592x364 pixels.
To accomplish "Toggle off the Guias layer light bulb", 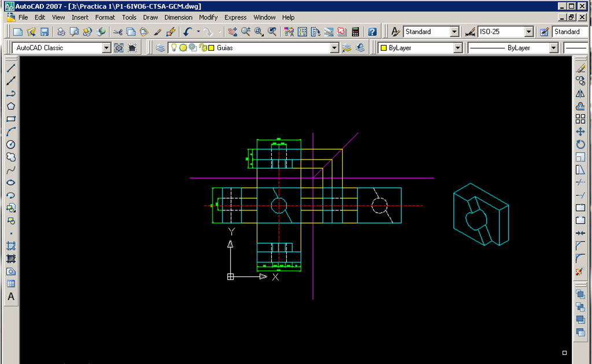I will (174, 47).
